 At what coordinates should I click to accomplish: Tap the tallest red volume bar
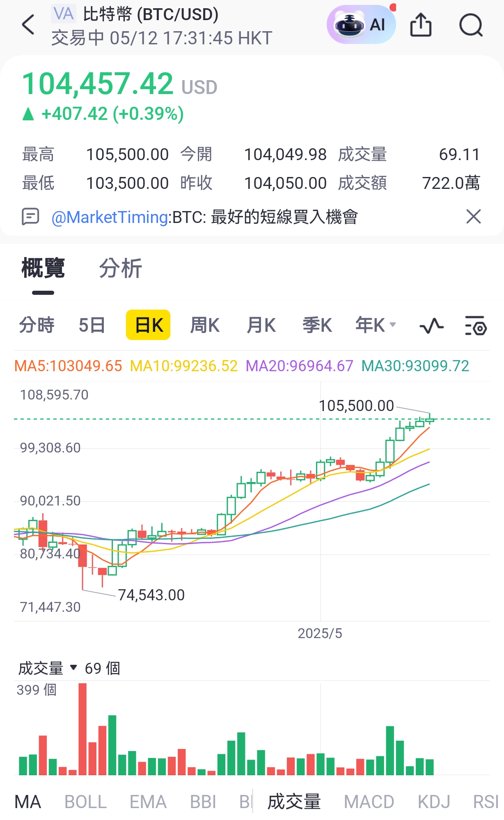[82, 729]
